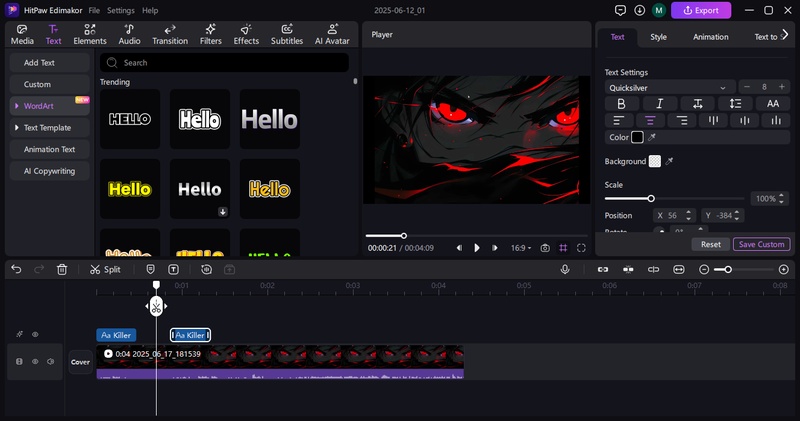
Task: Center-align the text horizontally
Action: click(x=651, y=120)
